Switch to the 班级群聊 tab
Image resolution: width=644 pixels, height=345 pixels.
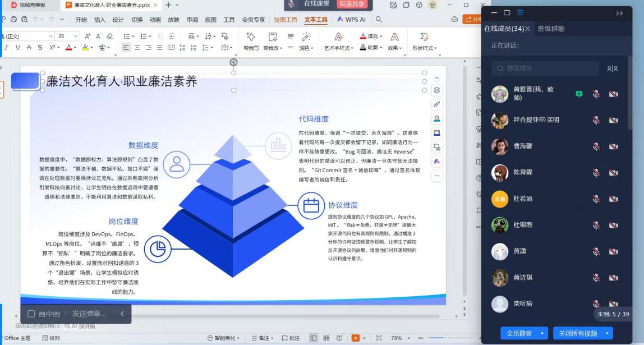coord(551,29)
